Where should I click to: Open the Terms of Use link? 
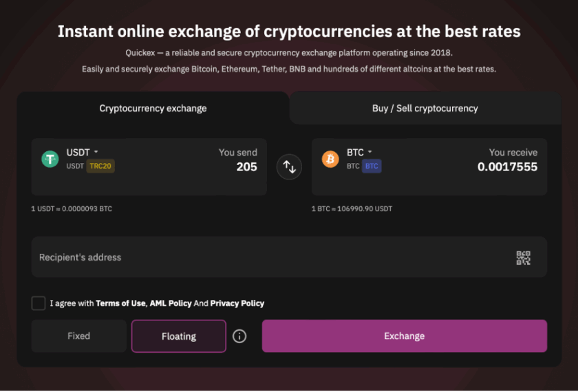(120, 303)
